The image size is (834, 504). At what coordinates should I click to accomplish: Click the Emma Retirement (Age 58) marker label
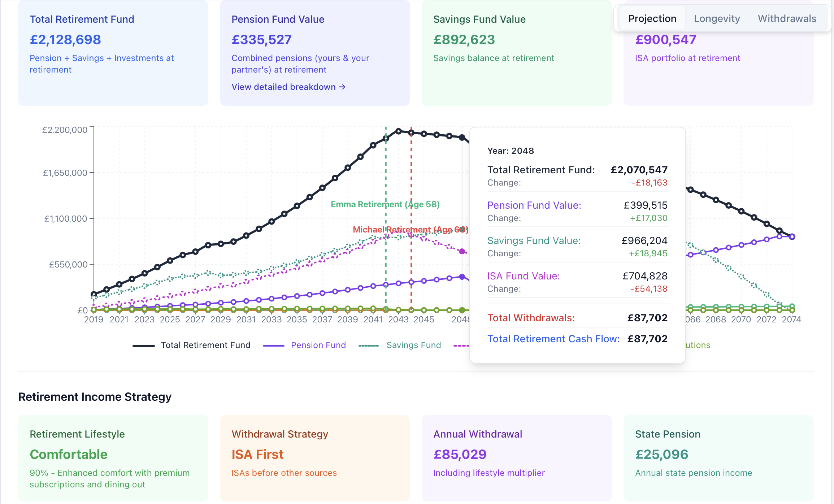click(x=385, y=204)
